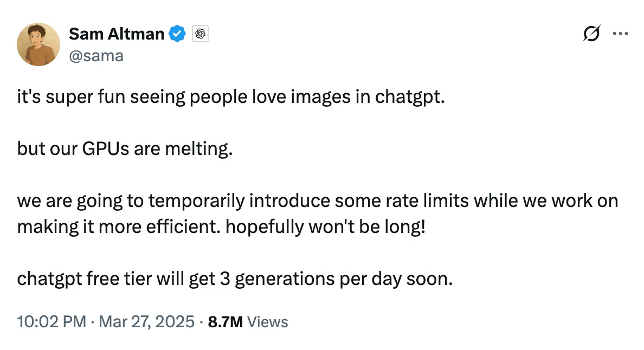Open the 10:02 PM timestamp link

[x=51, y=322]
